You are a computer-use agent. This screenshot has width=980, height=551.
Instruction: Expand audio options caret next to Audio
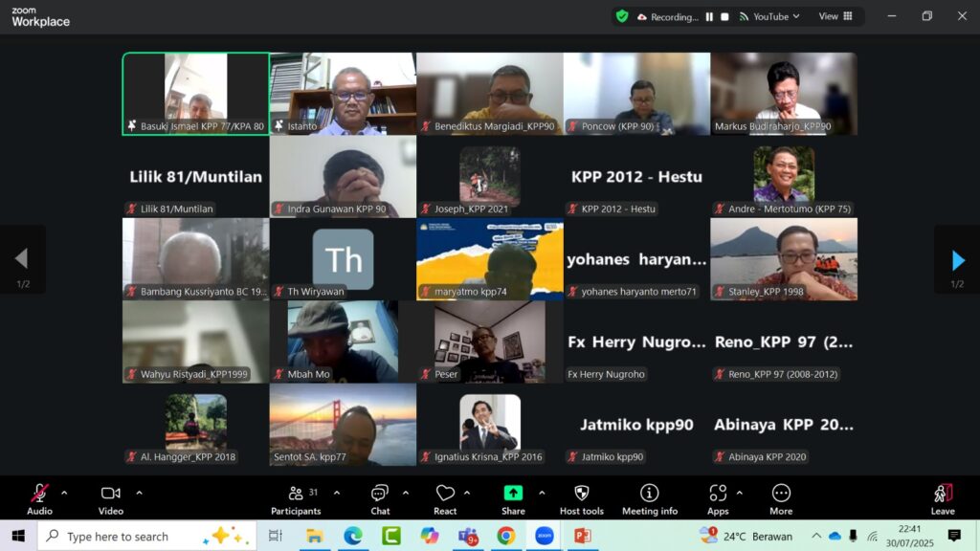[64, 493]
